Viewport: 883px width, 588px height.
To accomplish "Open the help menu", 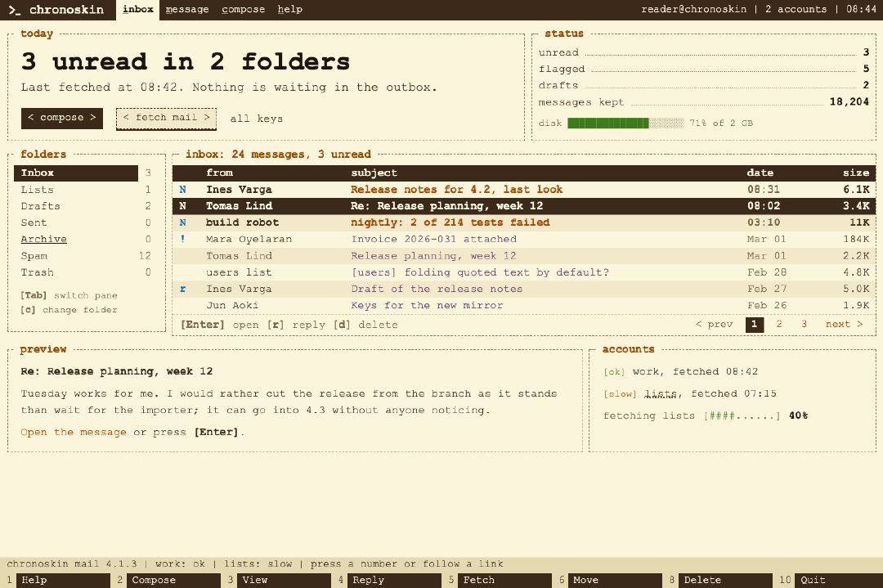I will click(290, 10).
